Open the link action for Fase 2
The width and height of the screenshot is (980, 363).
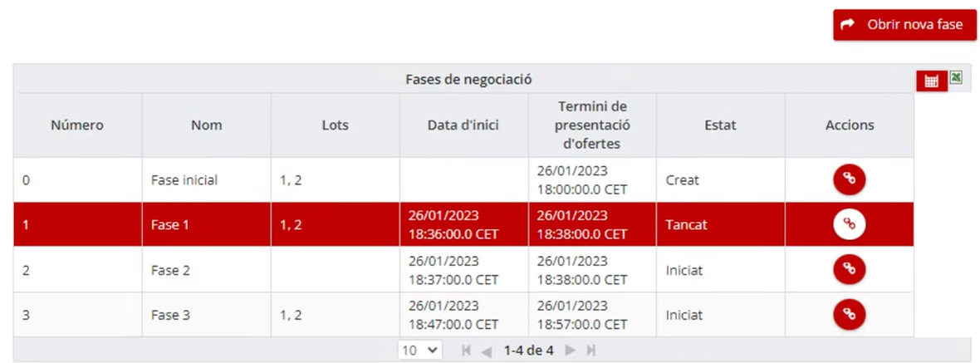[849, 269]
